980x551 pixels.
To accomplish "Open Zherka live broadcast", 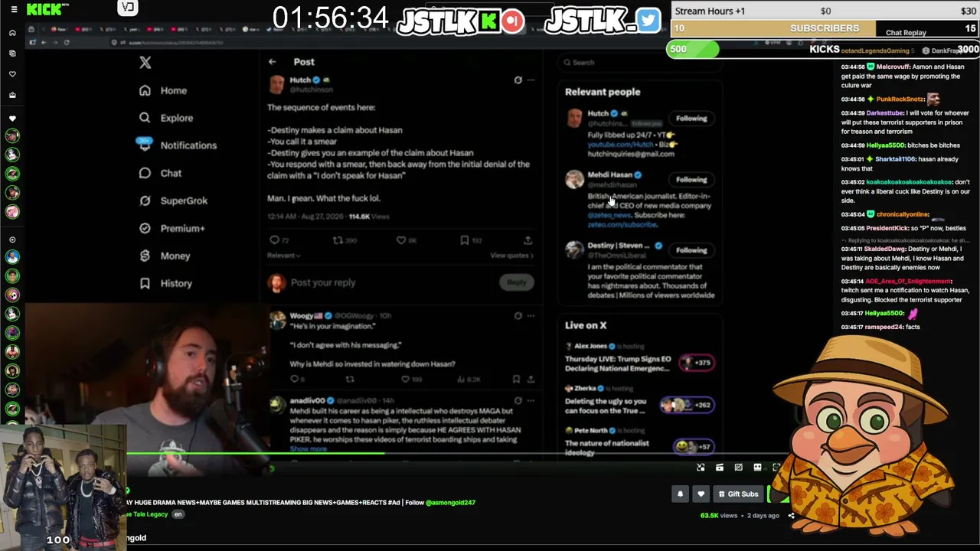I will [639, 400].
